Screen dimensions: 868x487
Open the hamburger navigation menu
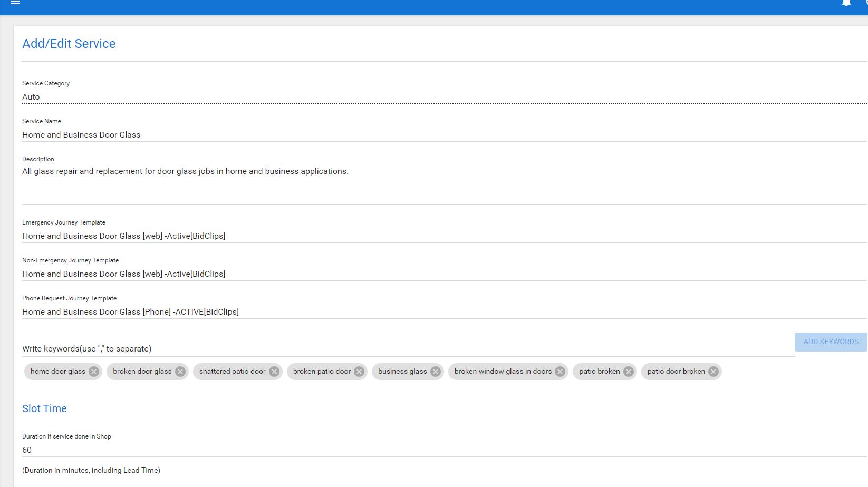click(x=15, y=3)
